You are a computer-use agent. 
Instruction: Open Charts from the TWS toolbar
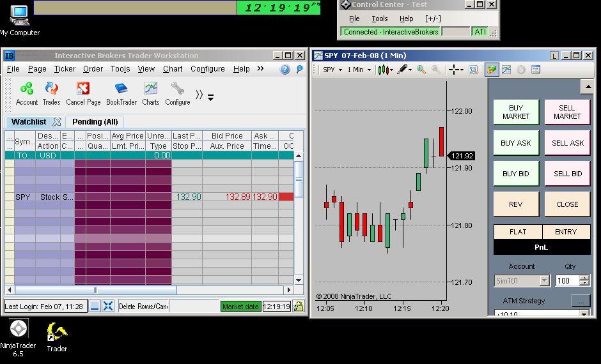[151, 93]
